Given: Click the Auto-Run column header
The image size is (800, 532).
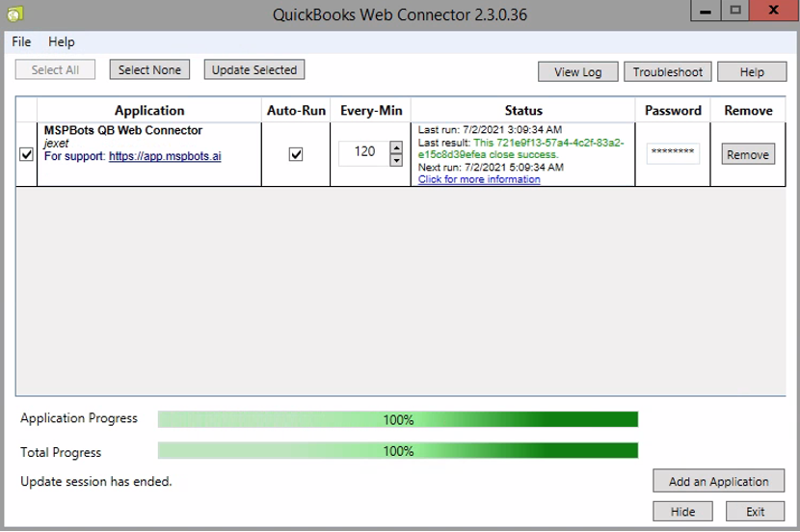Looking at the screenshot, I should coord(296,110).
